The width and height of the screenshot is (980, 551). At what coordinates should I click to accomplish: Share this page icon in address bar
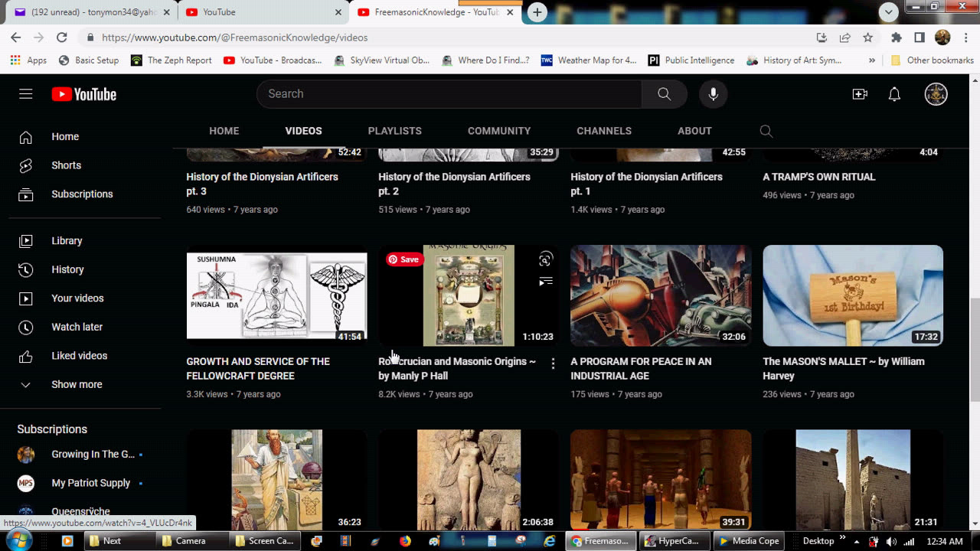click(x=844, y=37)
